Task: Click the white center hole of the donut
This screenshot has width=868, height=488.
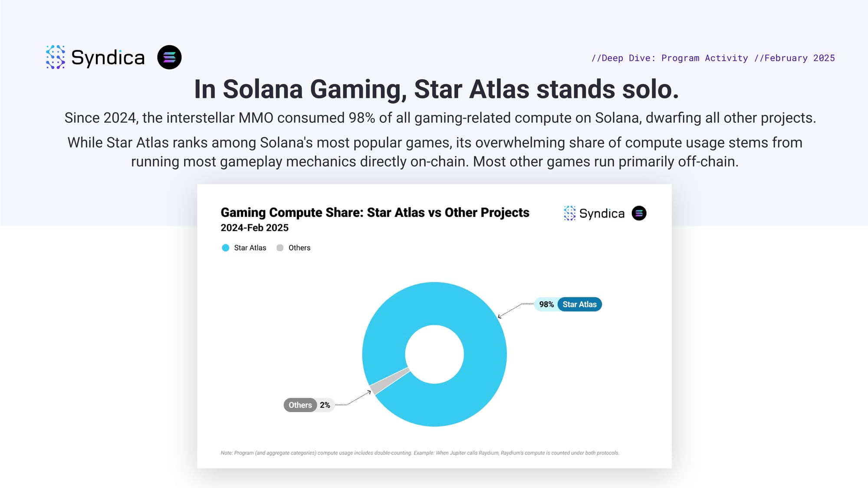Action: 434,354
